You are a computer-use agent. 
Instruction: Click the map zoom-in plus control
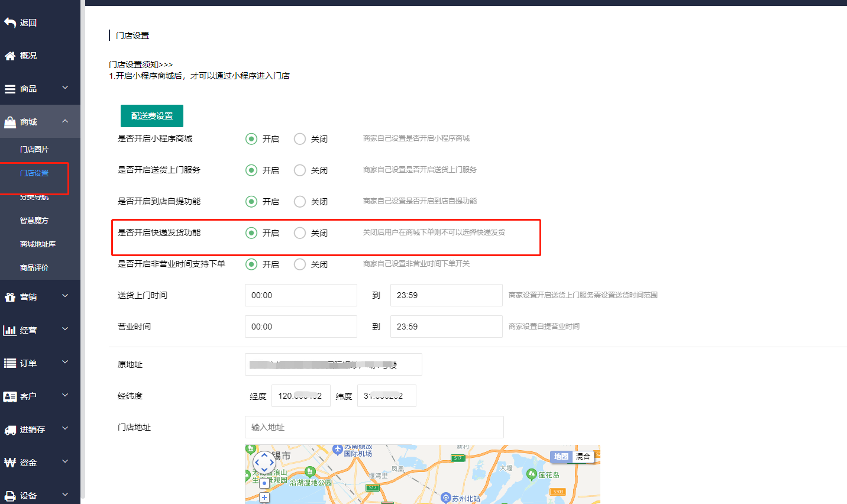264,497
